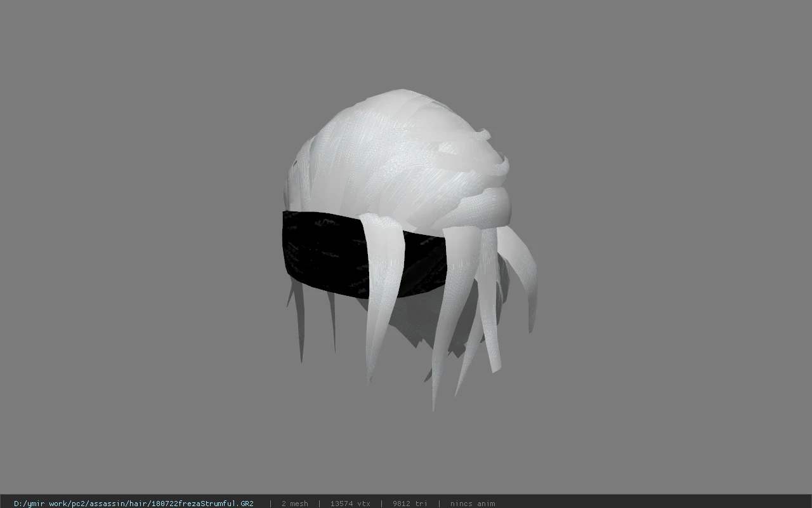Viewport: 812px width, 508px height.
Task: Click the '13574 vtx' vertex count
Action: 350,504
